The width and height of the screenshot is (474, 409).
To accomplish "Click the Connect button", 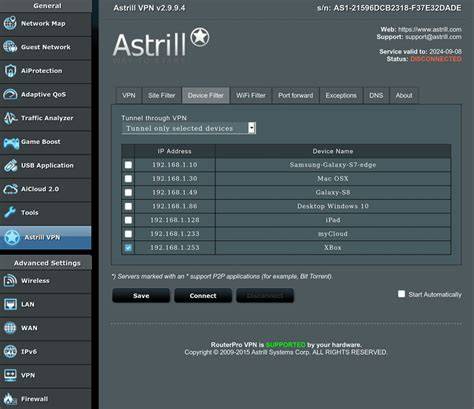I will tap(203, 296).
